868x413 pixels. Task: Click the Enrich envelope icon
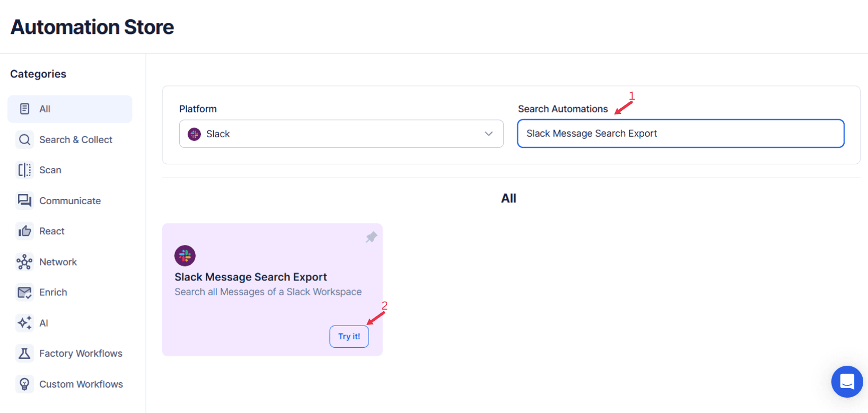coord(24,292)
